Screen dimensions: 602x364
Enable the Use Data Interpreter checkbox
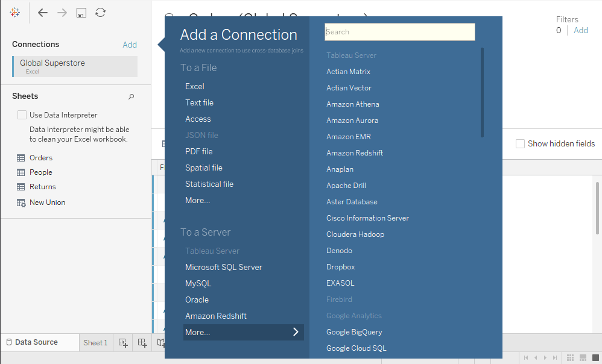(x=22, y=115)
